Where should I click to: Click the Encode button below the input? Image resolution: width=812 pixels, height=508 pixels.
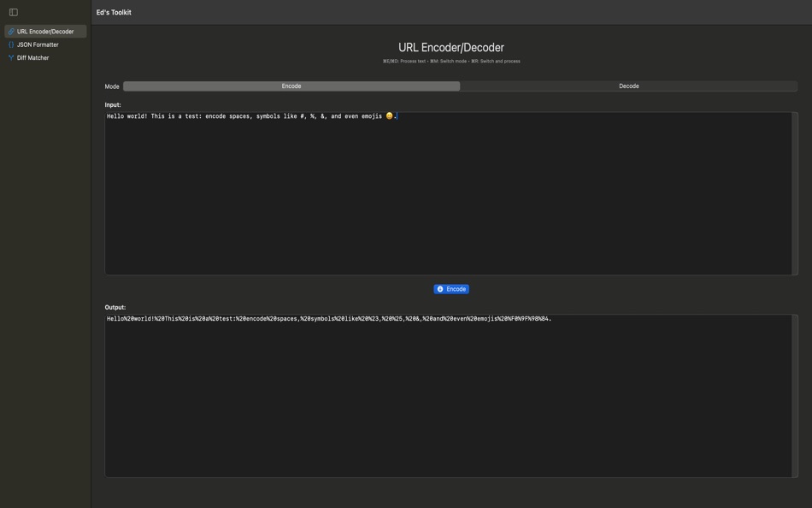coord(451,288)
